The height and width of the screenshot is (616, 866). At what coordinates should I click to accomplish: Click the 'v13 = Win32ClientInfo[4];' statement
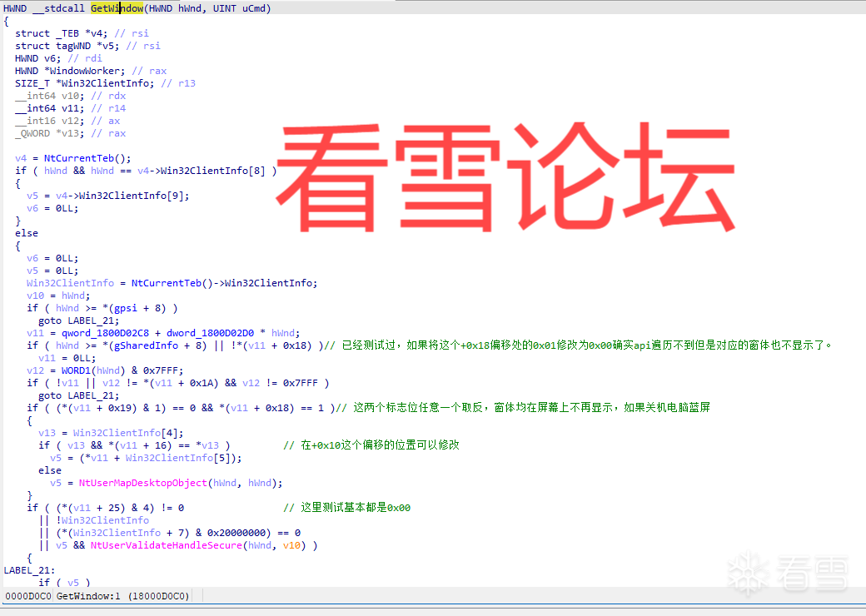(111, 433)
